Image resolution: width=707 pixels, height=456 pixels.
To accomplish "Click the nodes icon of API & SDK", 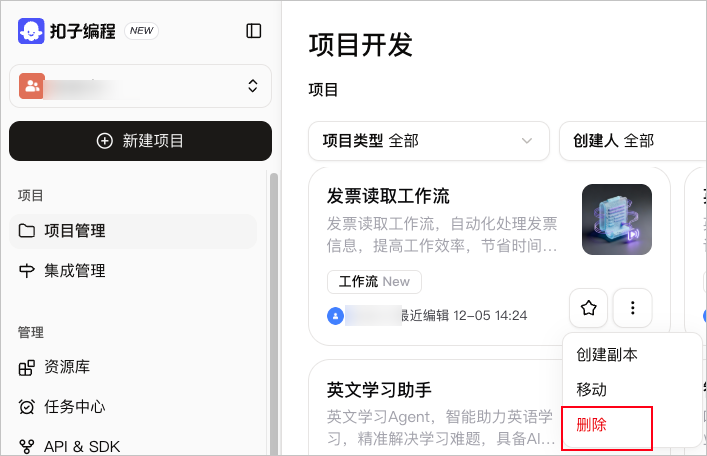I will (27, 447).
